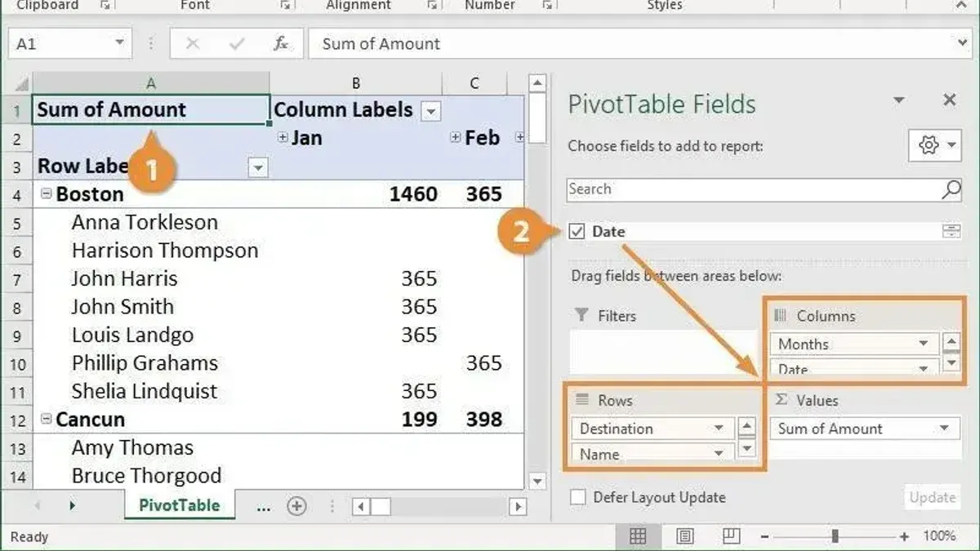The image size is (980, 551).
Task: Click the magnifier icon in the Search box
Action: click(x=951, y=189)
